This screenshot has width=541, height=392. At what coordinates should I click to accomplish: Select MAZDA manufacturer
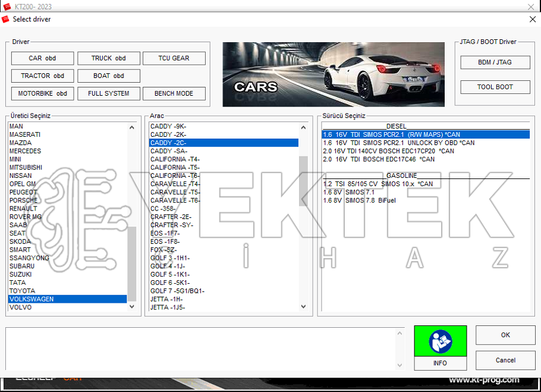pyautogui.click(x=67, y=143)
